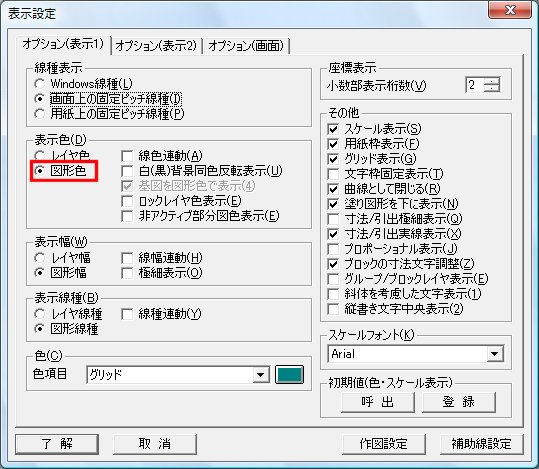Open 作図設定 button
This screenshot has height=469, width=539.
pyautogui.click(x=384, y=444)
